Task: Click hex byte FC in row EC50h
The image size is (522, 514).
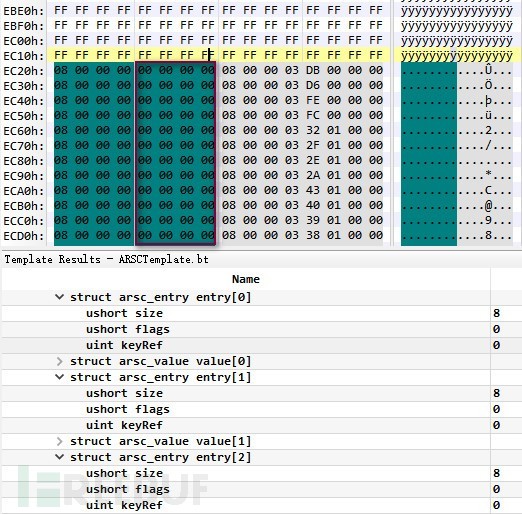Action: pyautogui.click(x=313, y=115)
